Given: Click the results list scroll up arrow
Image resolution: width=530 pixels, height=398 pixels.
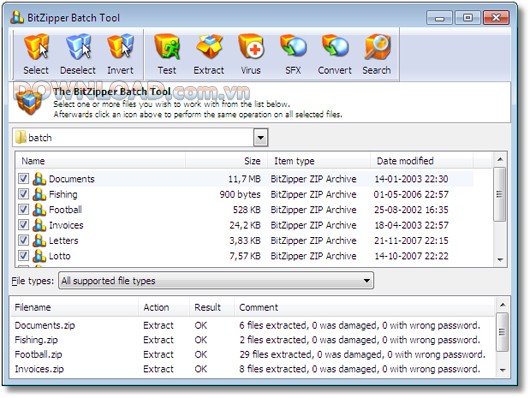Looking at the screenshot, I should [x=503, y=305].
